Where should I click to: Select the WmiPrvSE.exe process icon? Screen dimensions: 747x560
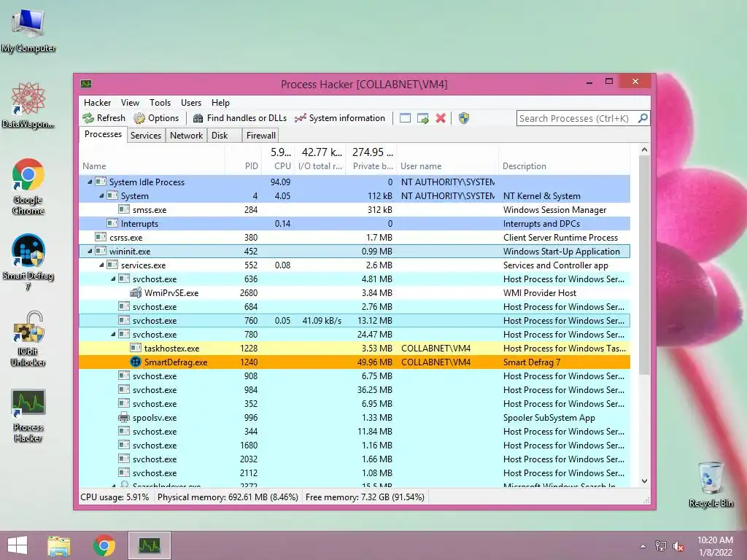point(135,292)
